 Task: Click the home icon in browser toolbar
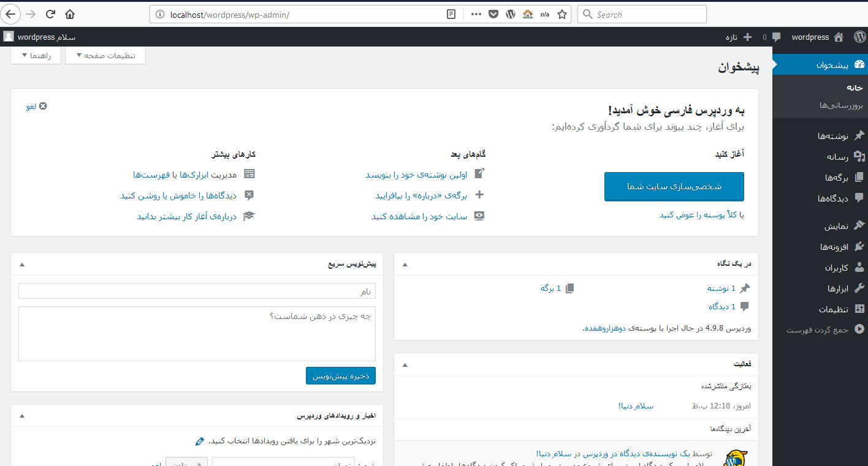pos(70,14)
